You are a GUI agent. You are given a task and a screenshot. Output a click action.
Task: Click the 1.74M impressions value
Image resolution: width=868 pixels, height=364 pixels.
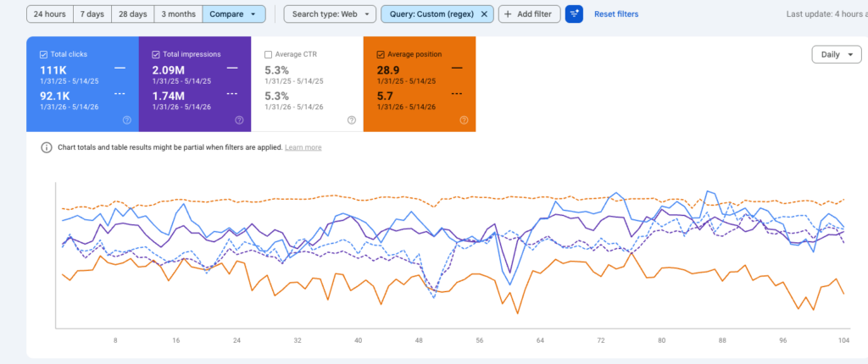[168, 96]
